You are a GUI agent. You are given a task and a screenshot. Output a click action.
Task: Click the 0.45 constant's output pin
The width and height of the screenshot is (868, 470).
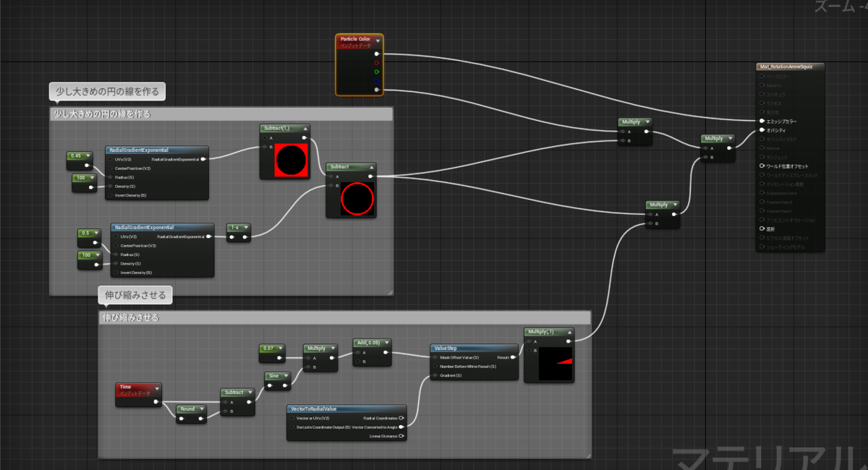[88, 165]
